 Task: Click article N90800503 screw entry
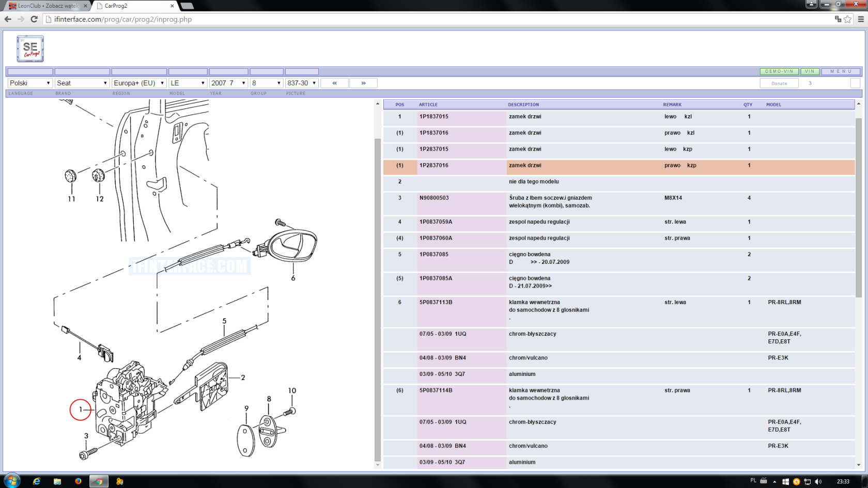tap(434, 198)
